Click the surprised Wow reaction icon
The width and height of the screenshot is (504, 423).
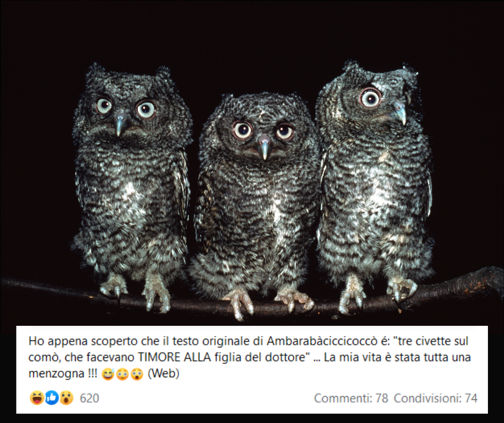(x=66, y=398)
